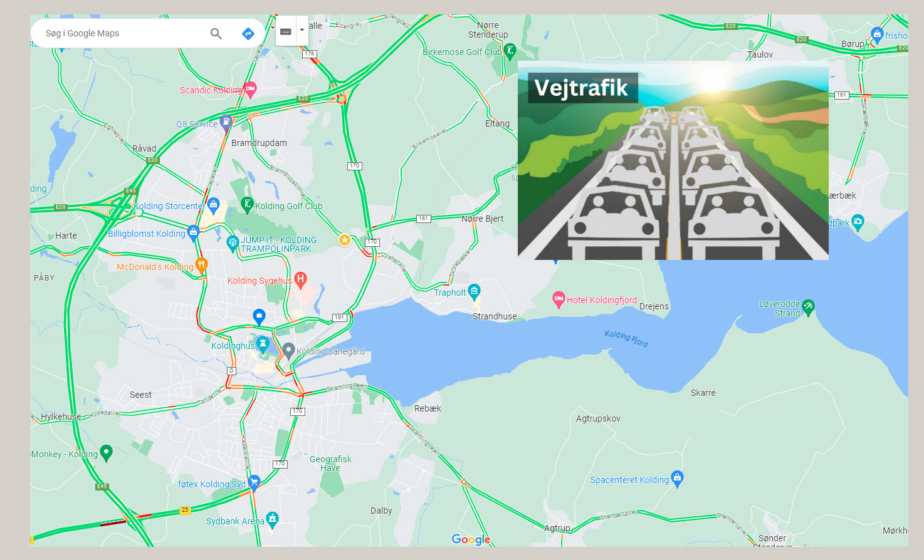Open the Kolding banegård station marker
924x560 pixels.
click(288, 351)
